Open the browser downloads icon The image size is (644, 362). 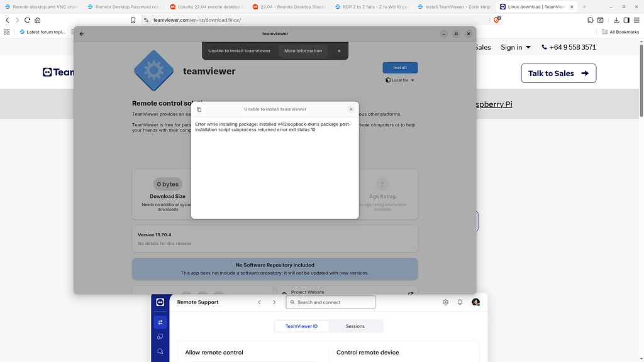point(616,19)
